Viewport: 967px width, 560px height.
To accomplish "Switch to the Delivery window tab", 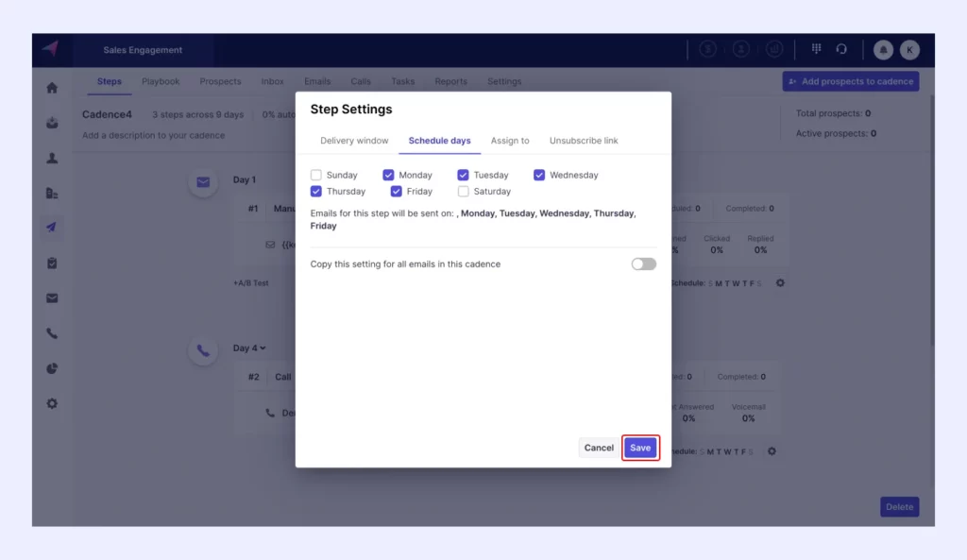I will point(354,140).
